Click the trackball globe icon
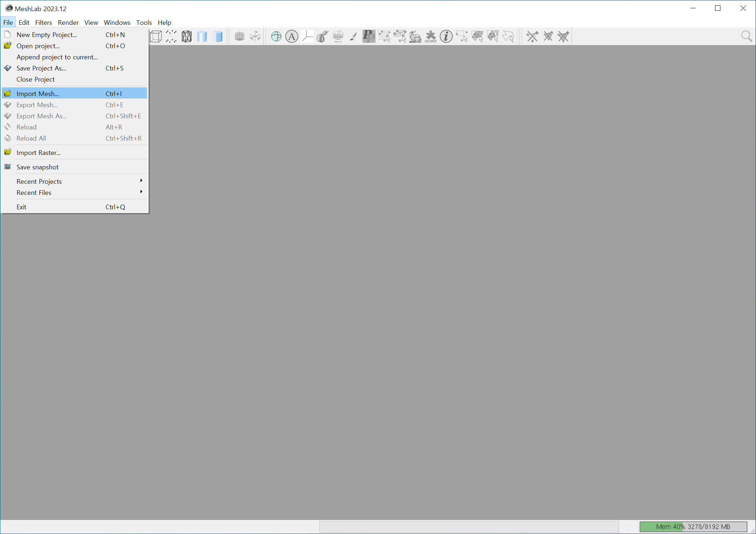 coord(276,36)
